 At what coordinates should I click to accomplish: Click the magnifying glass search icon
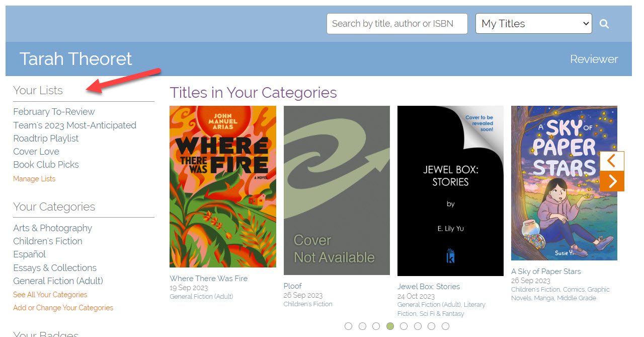604,24
